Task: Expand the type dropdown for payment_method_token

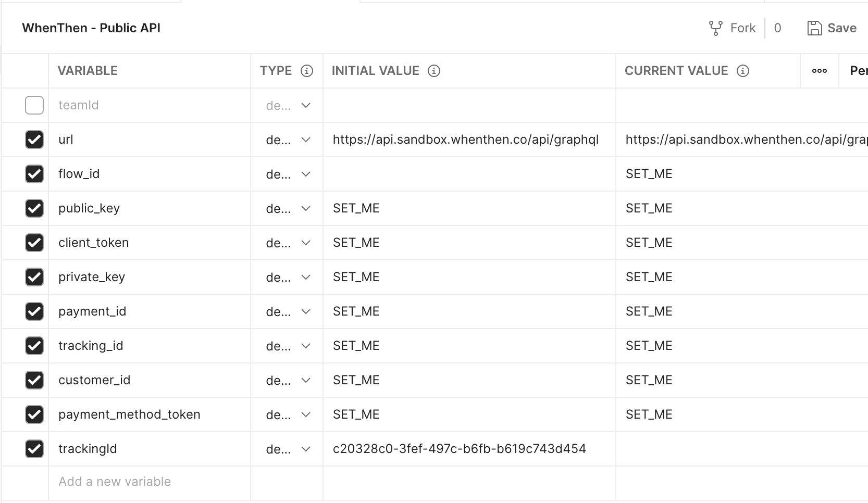Action: point(306,414)
